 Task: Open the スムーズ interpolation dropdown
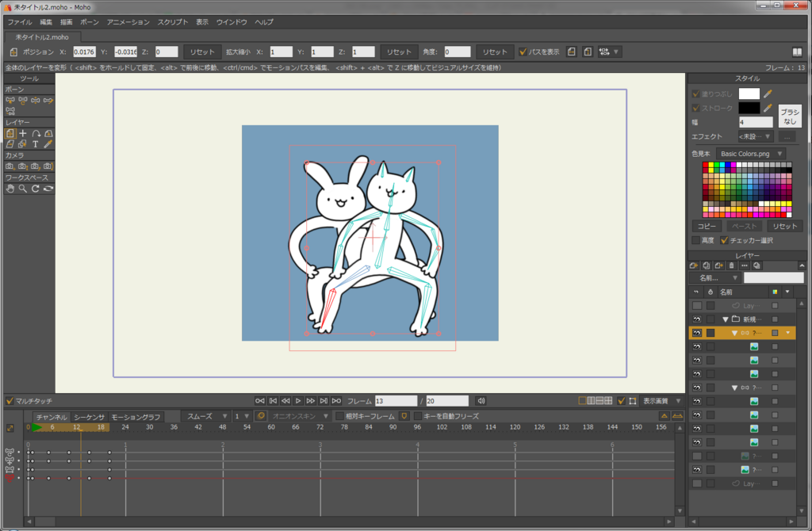pyautogui.click(x=205, y=416)
